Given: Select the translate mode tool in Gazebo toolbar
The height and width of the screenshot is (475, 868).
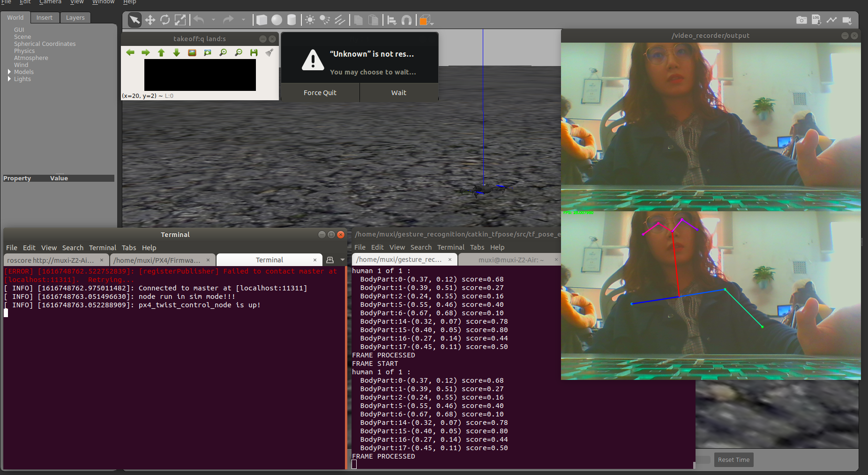Looking at the screenshot, I should coord(150,20).
